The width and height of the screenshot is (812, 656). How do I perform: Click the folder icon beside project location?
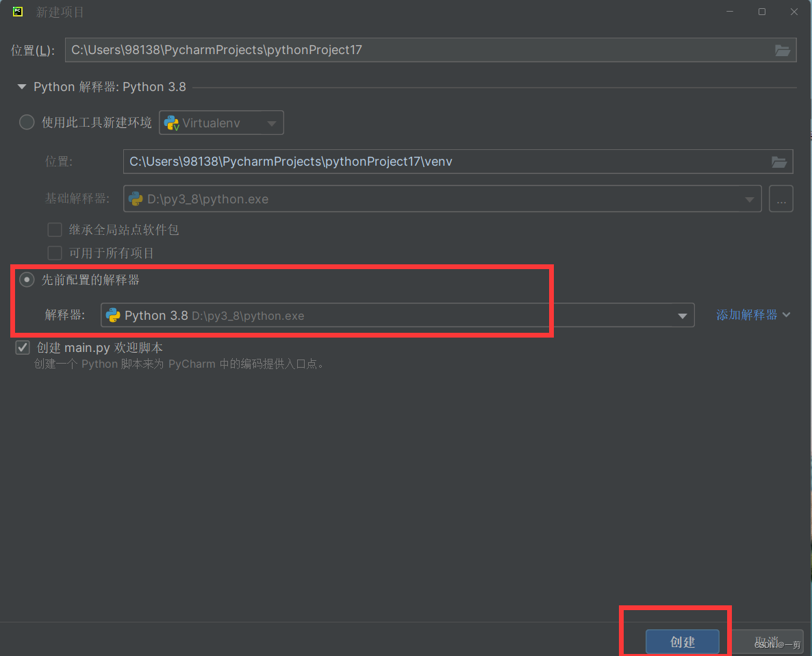point(783,49)
